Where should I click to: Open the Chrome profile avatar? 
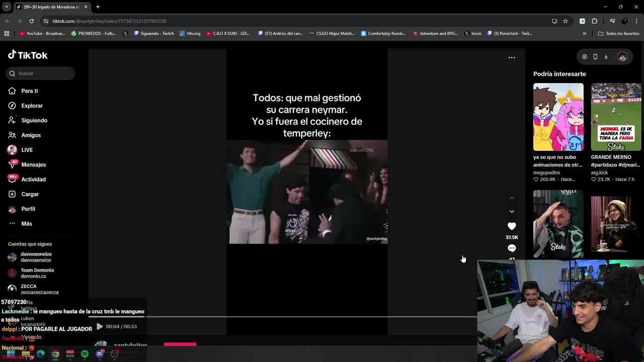click(x=624, y=21)
